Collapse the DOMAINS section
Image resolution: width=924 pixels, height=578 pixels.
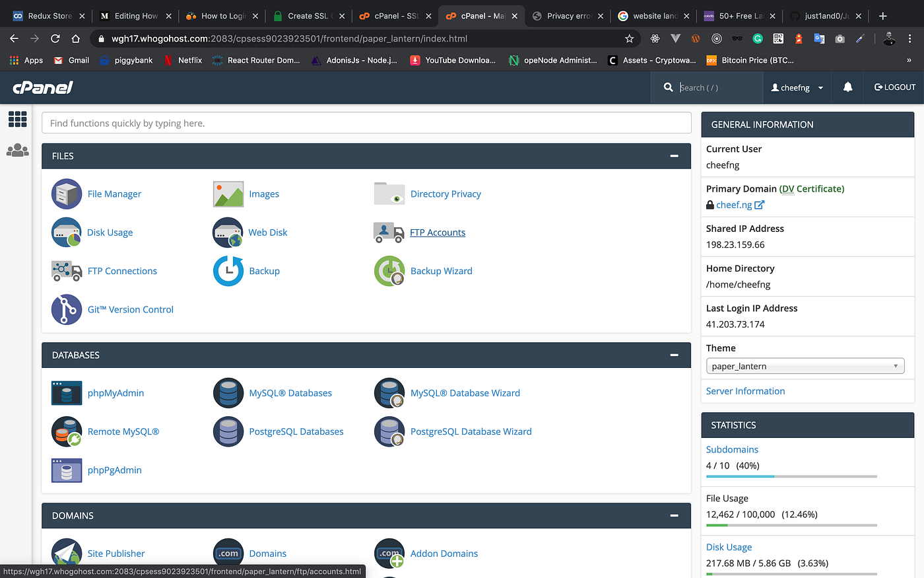pos(675,515)
